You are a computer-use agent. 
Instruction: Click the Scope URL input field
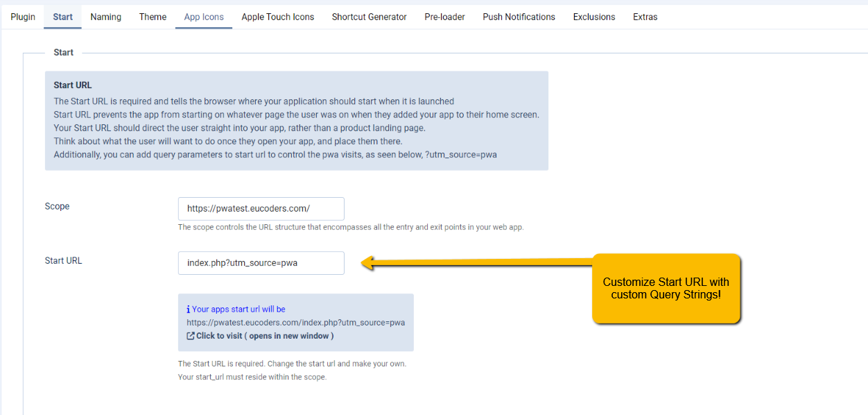[261, 209]
